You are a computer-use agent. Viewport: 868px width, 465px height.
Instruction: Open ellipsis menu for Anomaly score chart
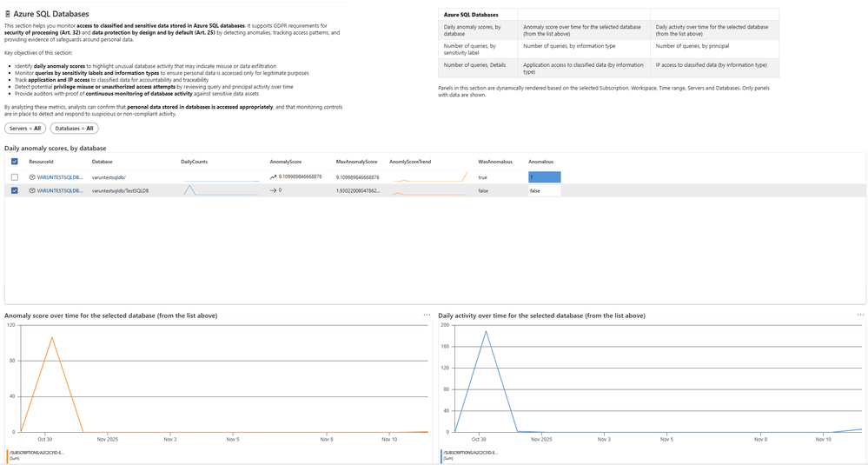point(427,315)
